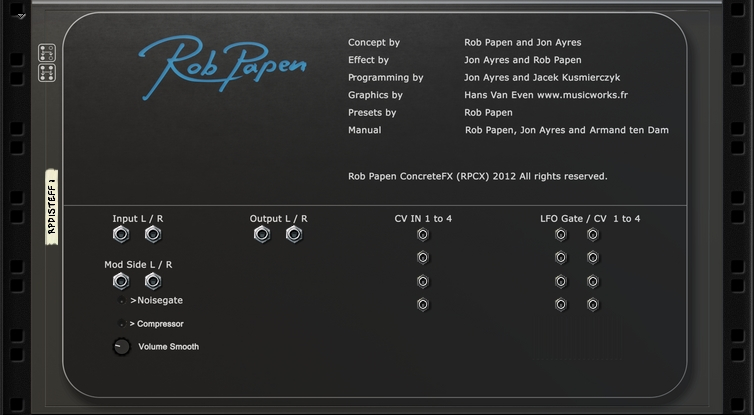Image resolution: width=754 pixels, height=415 pixels.
Task: Click the Input L audio jack
Action: coord(121,235)
